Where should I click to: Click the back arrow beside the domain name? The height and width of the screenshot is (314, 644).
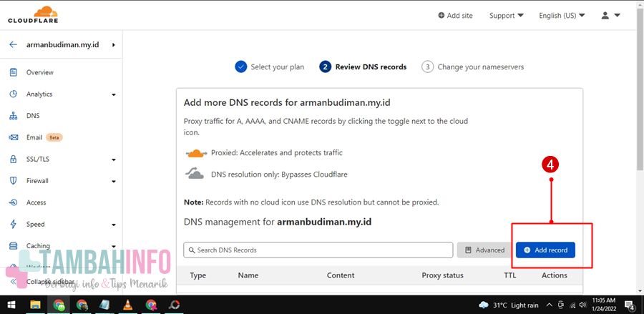tap(13, 45)
